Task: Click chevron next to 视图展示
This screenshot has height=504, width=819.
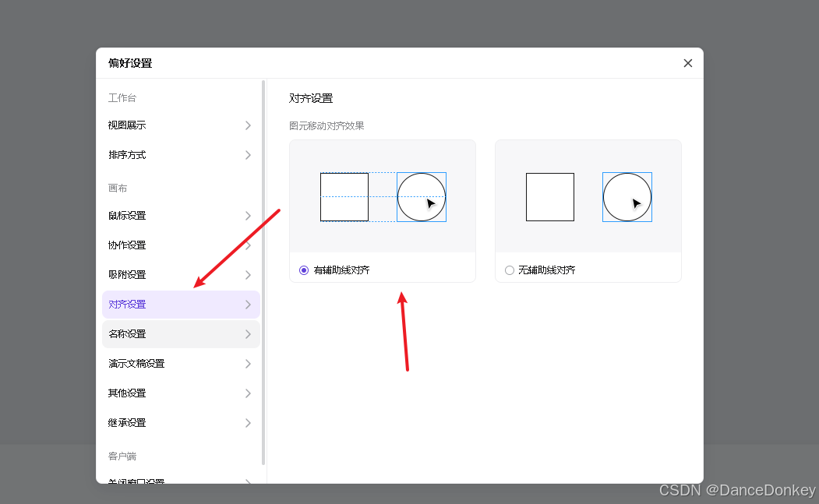Action: point(248,125)
